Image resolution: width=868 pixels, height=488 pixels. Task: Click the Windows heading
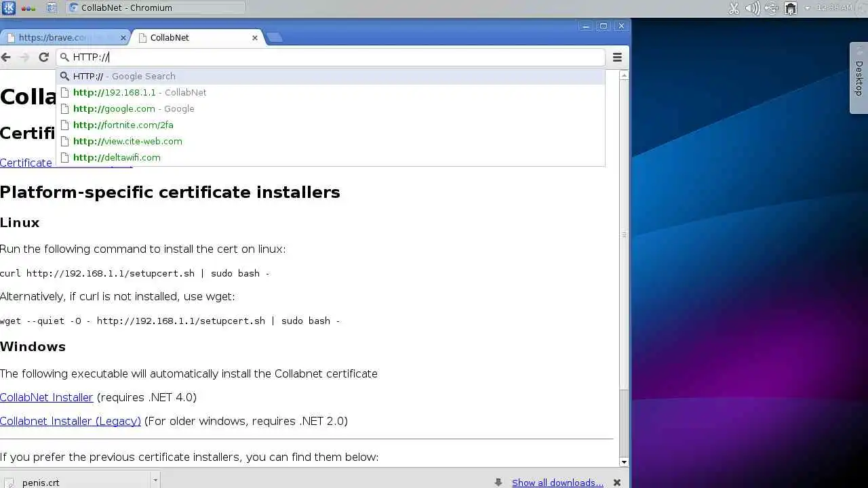point(33,346)
